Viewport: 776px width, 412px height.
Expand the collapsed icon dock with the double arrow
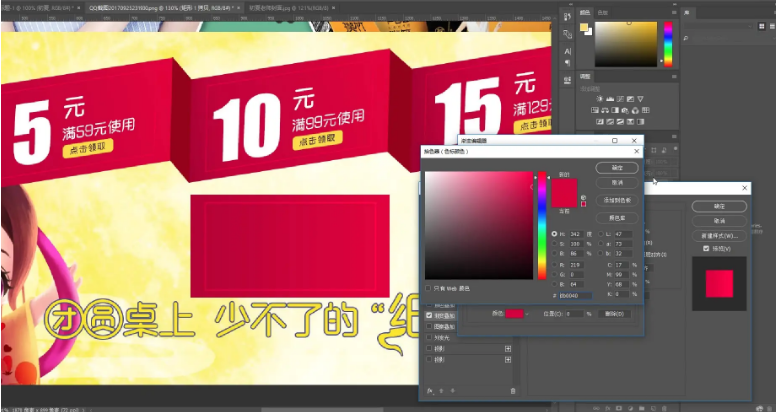571,4
